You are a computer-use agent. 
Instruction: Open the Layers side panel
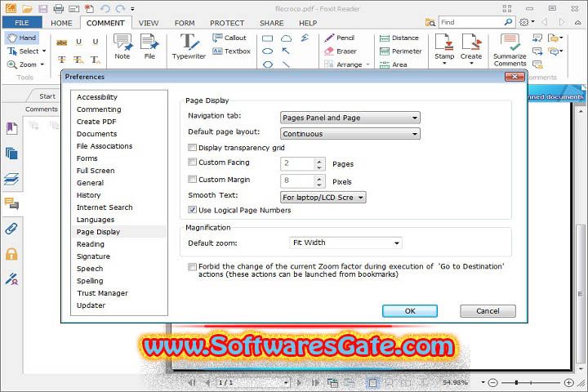tap(11, 179)
